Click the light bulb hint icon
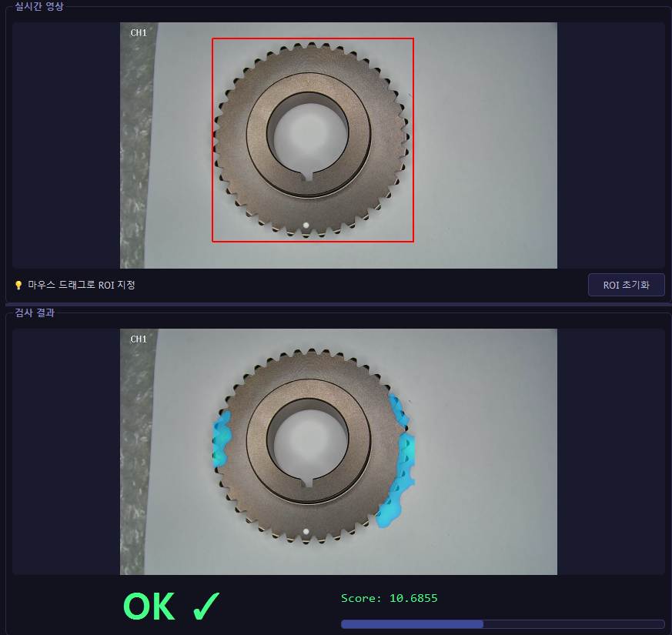672x635 pixels. [18, 286]
